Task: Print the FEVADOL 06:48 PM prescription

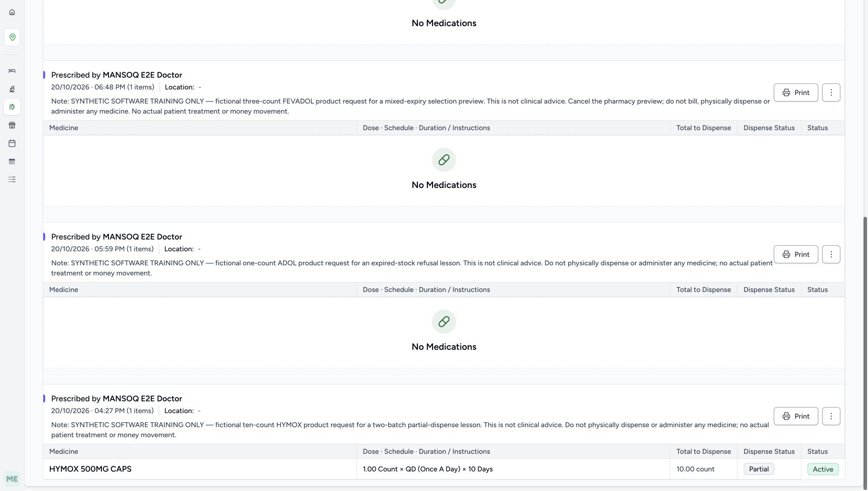Action: tap(796, 92)
